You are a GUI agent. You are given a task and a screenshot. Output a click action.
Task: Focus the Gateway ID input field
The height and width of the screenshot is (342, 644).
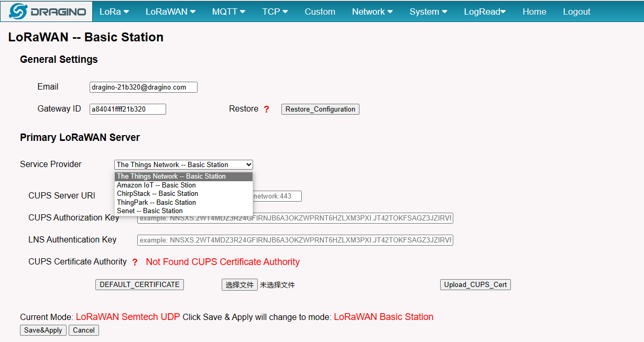128,109
